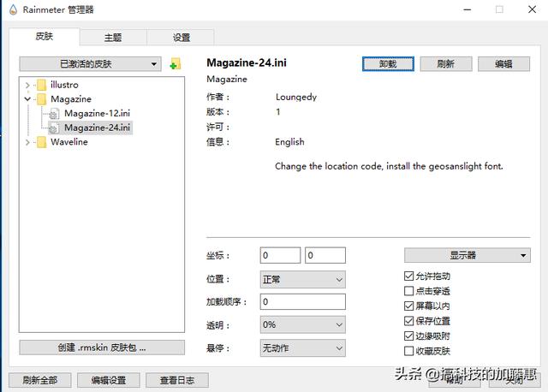Click the Rainmeter droplet icon in the title bar
The width and height of the screenshot is (548, 392).
14,9
